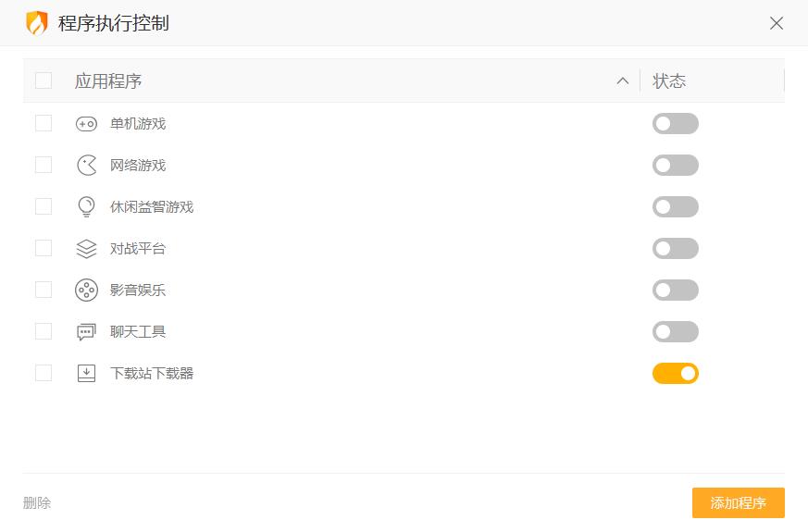This screenshot has width=808, height=532.
Task: Close the 程序执行控制 dialog
Action: click(x=777, y=23)
